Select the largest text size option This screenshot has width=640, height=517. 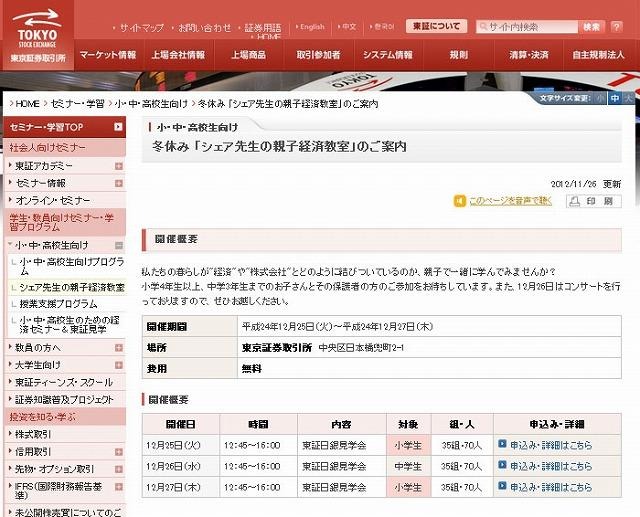coord(627,99)
